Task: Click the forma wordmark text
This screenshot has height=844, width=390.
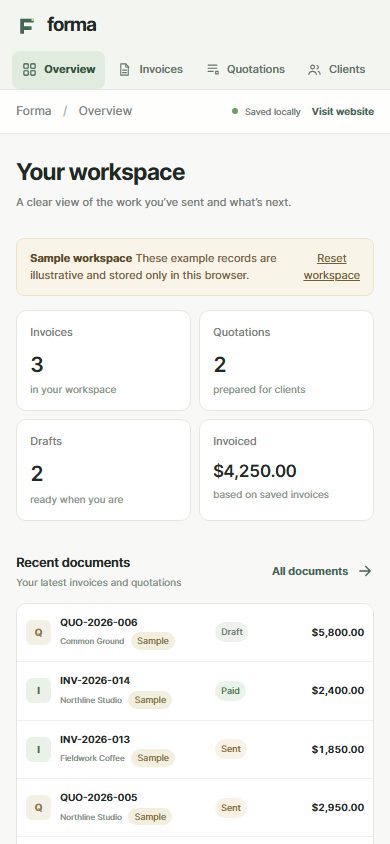Action: [x=72, y=25]
